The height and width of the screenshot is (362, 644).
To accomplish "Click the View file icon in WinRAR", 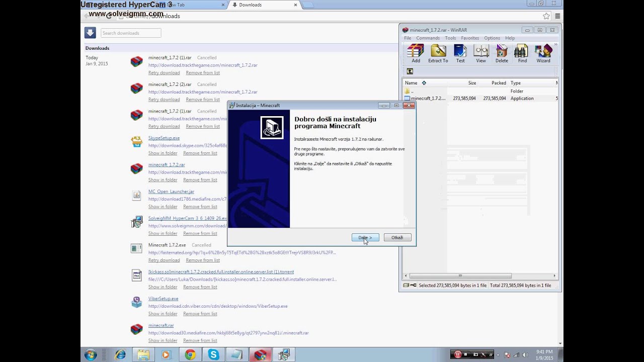I will click(481, 51).
